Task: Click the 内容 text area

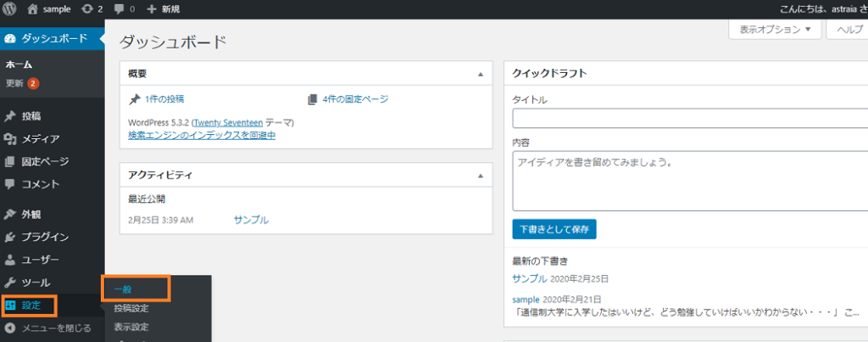Action: pyautogui.click(x=688, y=180)
